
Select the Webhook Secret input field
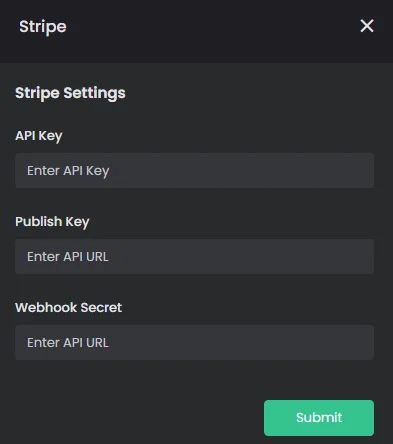coord(194,342)
